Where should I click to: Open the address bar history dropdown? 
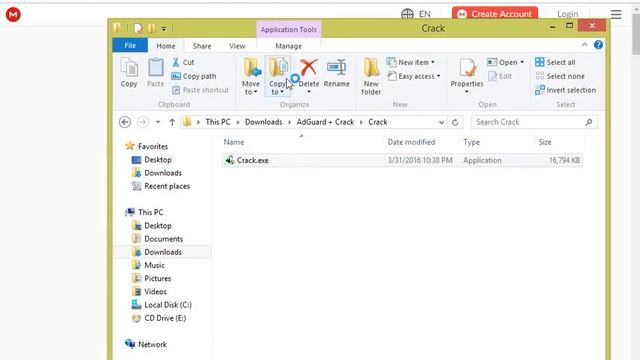[441, 122]
